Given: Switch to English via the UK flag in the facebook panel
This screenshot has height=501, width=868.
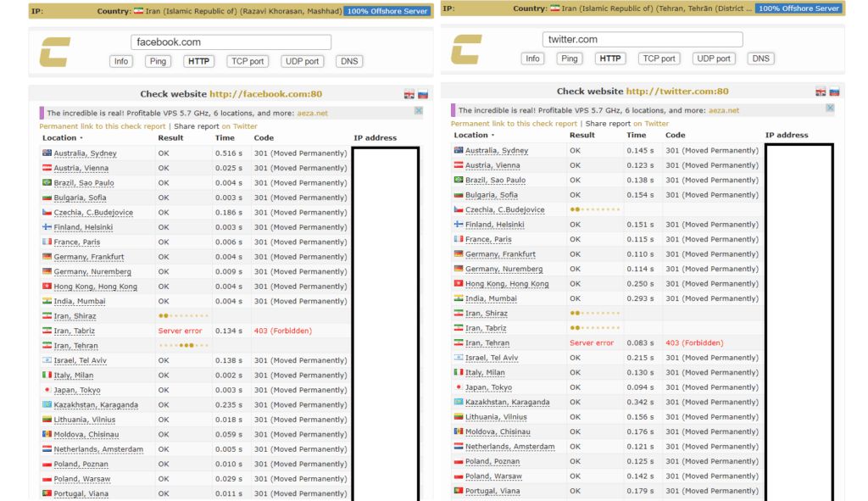Looking at the screenshot, I should coord(409,95).
